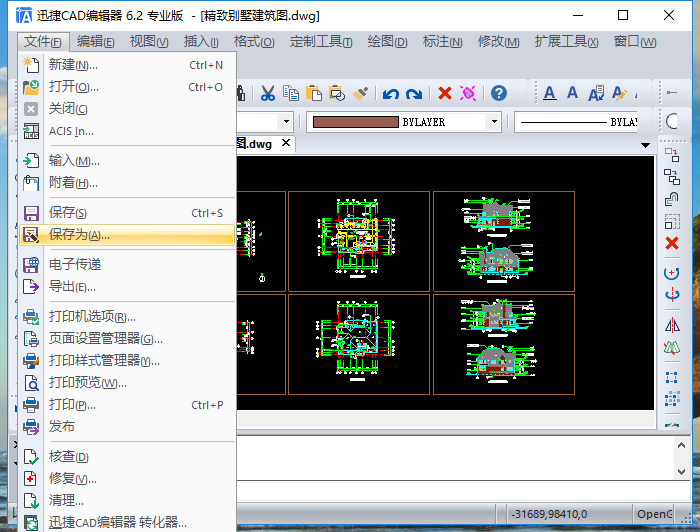Click the coordinates readout -31689,98410,0
The image size is (700, 532).
click(x=549, y=515)
